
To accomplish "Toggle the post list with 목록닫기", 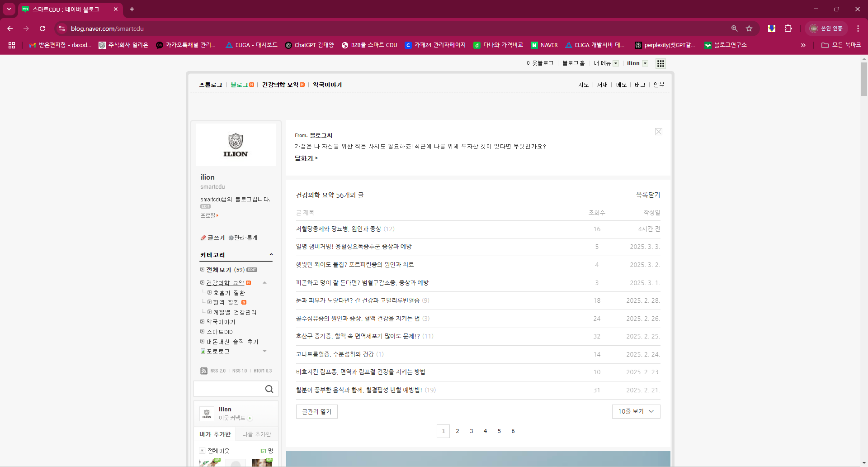I will pos(648,195).
